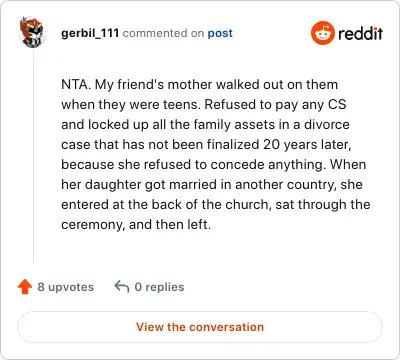Click the line "entered at the back of the church"
400x360 pixels.
pos(216,205)
